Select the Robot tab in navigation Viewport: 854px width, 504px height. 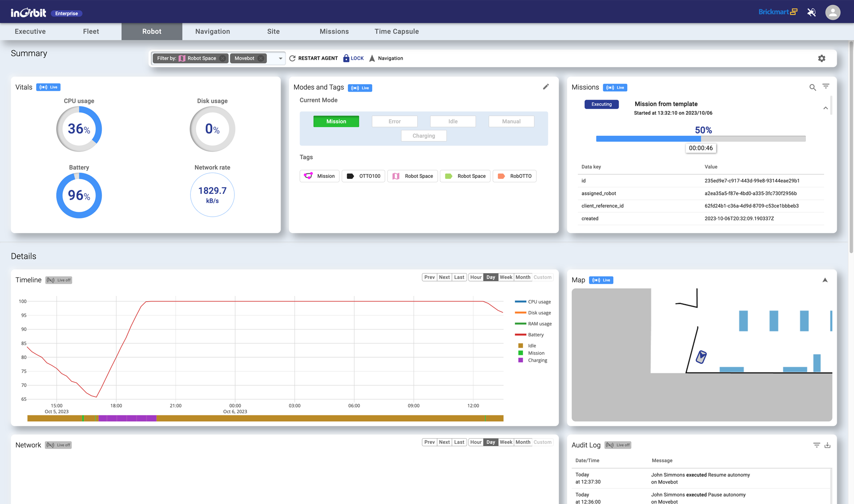(152, 31)
